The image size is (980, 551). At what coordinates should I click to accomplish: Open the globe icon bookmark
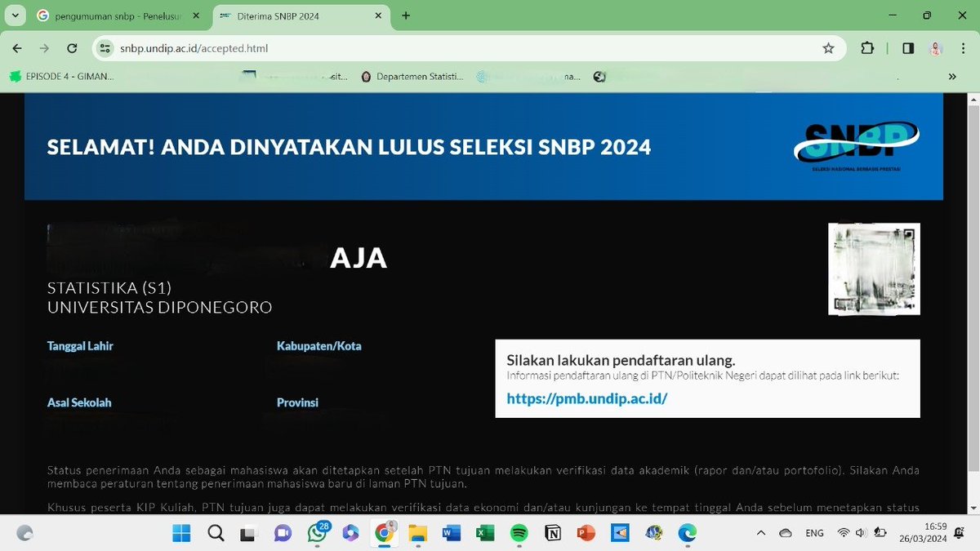(x=600, y=77)
